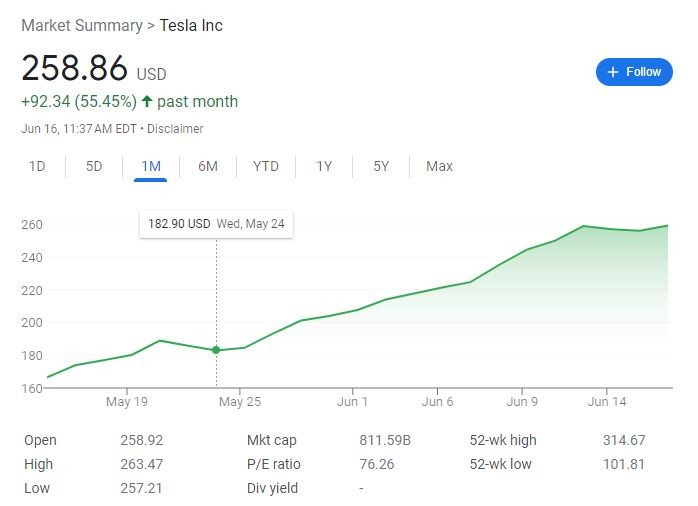Click the 52-wk high value
This screenshot has width=698, height=506.
coord(624,440)
